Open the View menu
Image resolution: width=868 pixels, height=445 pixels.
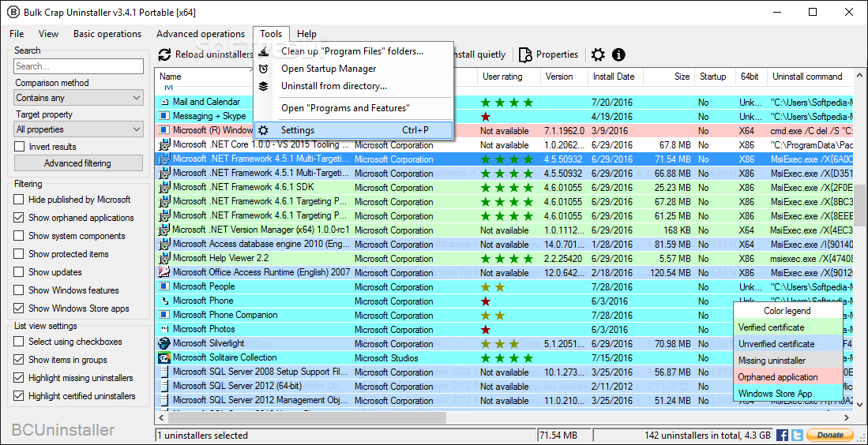49,34
